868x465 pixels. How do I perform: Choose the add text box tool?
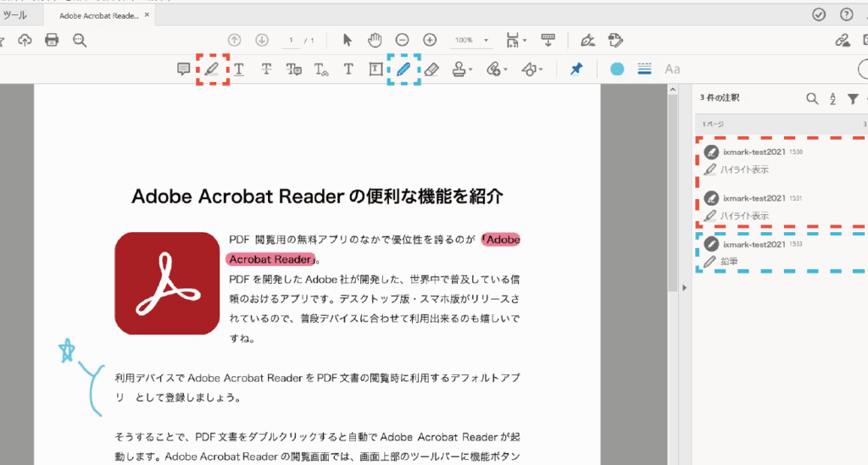point(376,69)
